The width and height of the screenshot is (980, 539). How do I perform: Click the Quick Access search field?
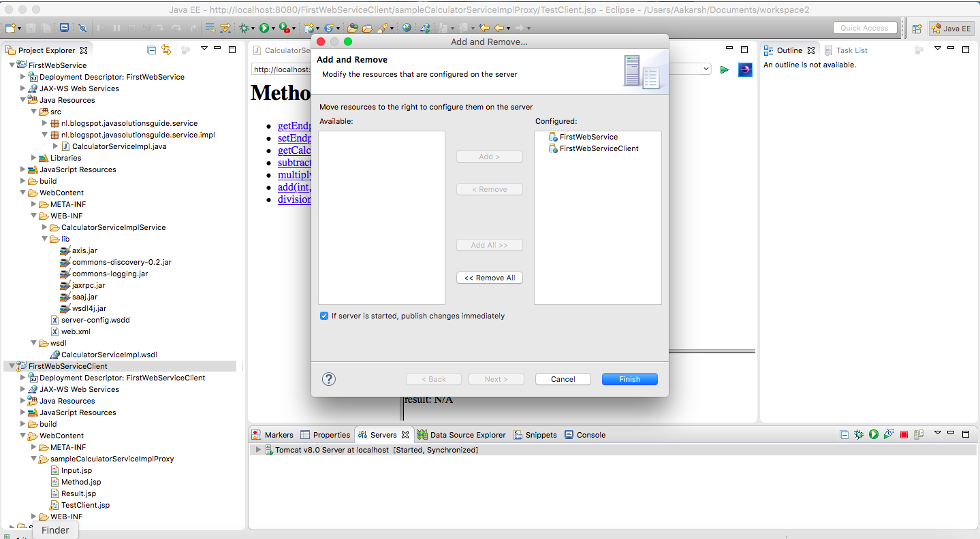864,28
